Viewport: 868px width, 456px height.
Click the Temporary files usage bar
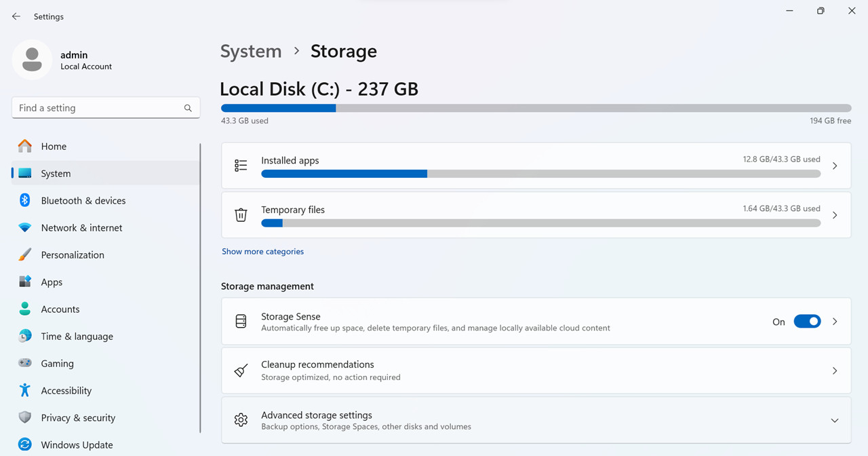pyautogui.click(x=540, y=223)
